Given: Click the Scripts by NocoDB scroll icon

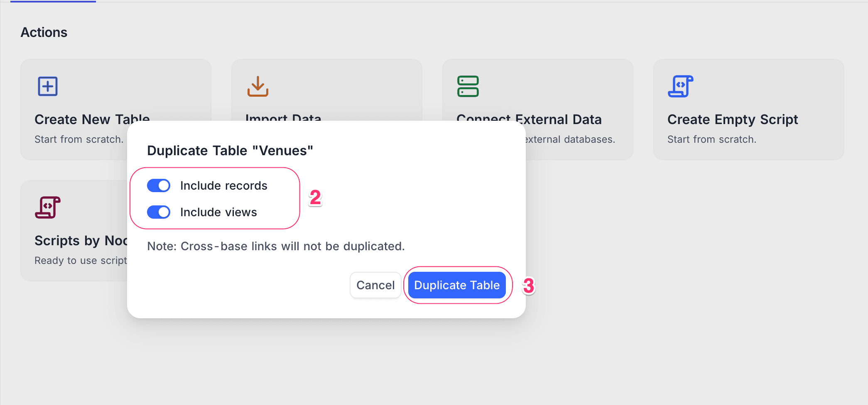Looking at the screenshot, I should coord(48,207).
